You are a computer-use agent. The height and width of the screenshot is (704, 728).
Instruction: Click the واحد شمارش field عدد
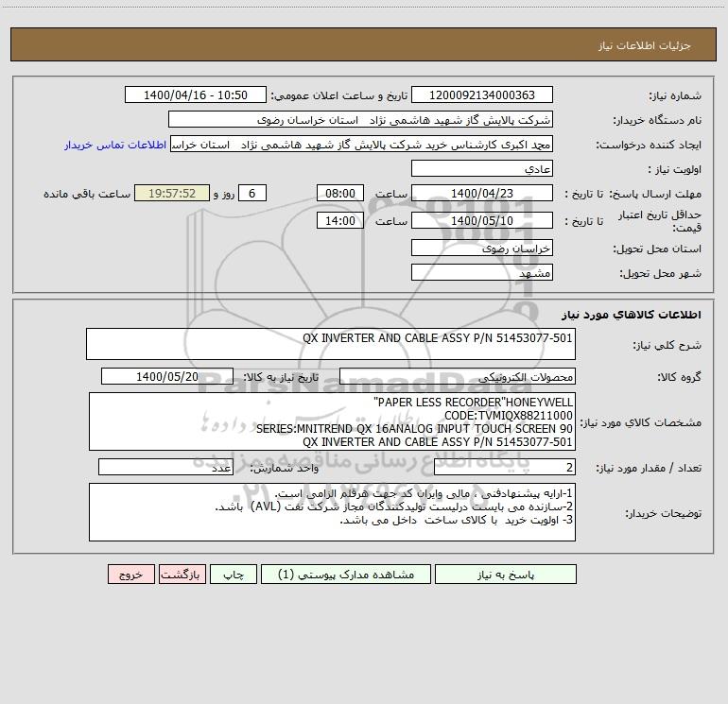[165, 467]
